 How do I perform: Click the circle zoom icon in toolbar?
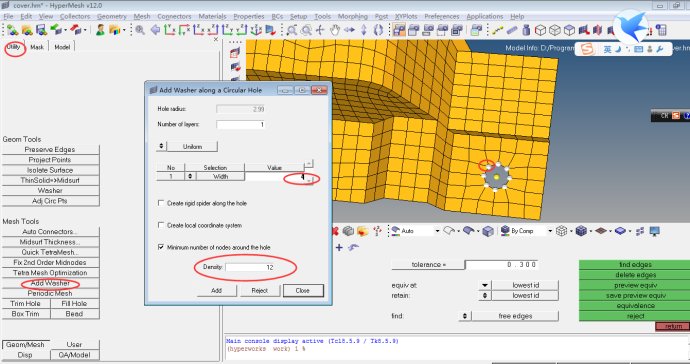click(x=306, y=30)
